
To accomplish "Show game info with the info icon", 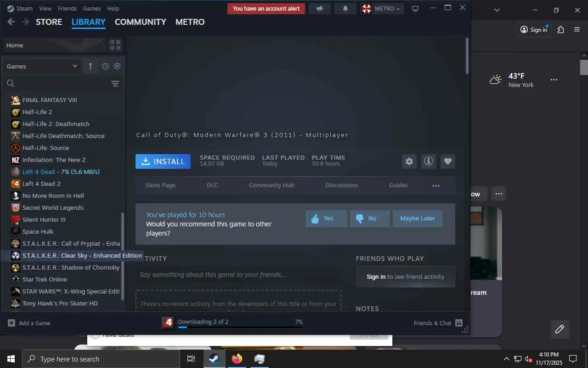I will pyautogui.click(x=428, y=161).
